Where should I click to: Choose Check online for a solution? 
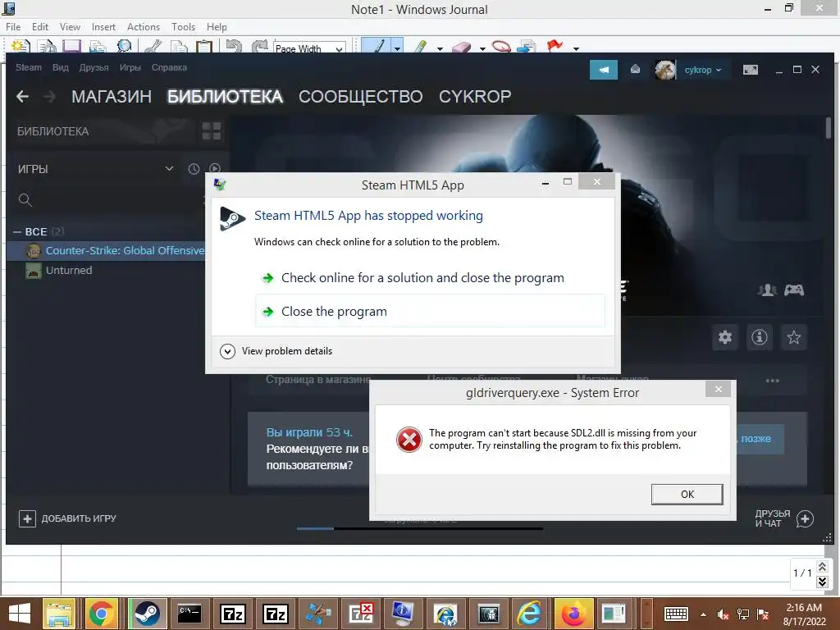coord(430,278)
